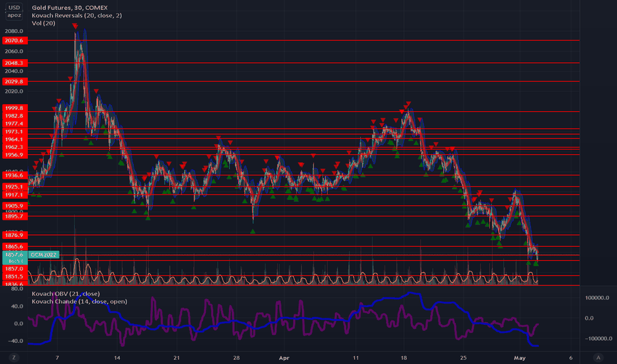Select the 1964.1 price level label
Image resolution: width=617 pixels, height=364 pixels.
pyautogui.click(x=14, y=139)
